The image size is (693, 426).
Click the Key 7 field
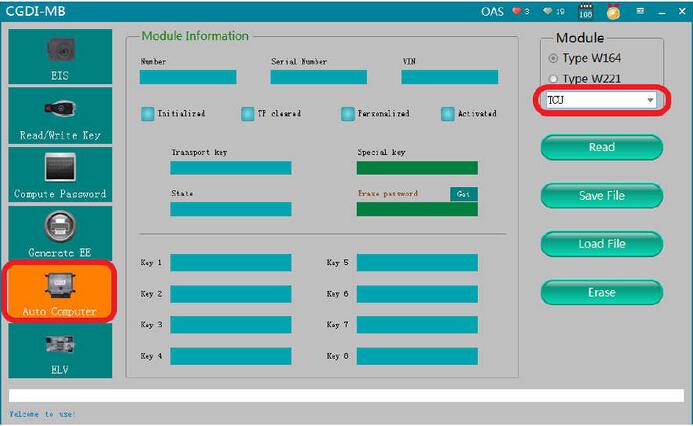[417, 325]
